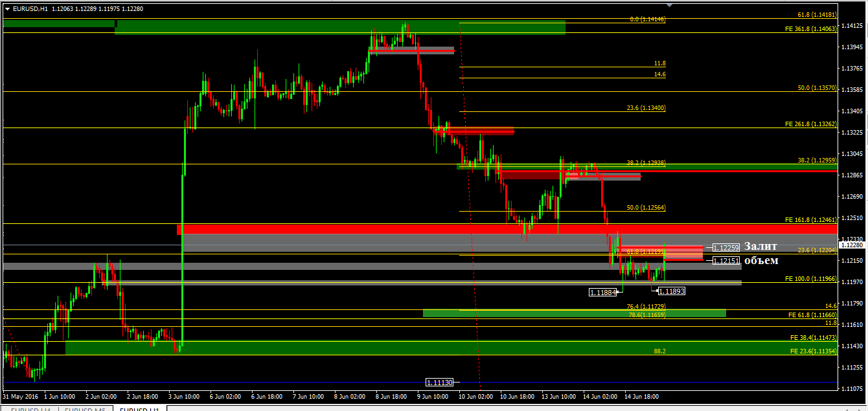The width and height of the screenshot is (868, 411).
Task: Switch to the EURUSD,H4 chart tab
Action: pyautogui.click(x=30, y=409)
